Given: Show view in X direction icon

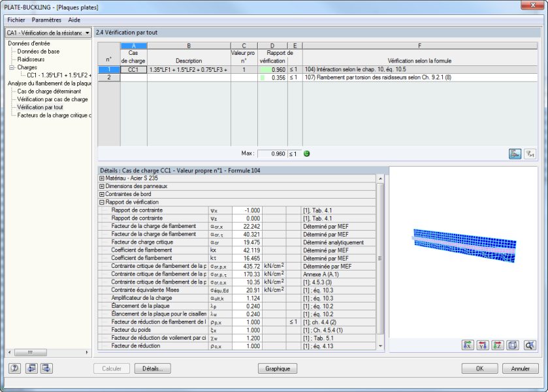Looking at the screenshot, I should coord(468,346).
